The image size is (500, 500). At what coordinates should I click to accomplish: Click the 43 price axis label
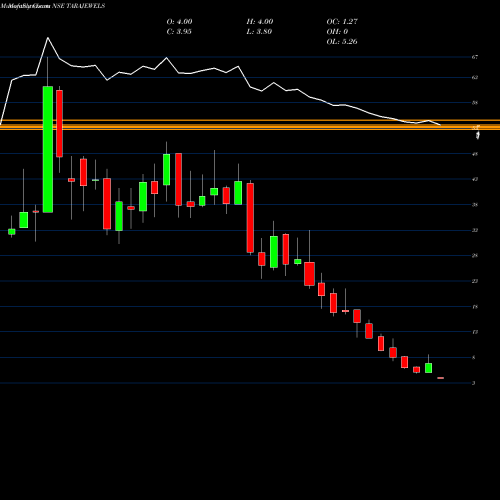coord(475,179)
